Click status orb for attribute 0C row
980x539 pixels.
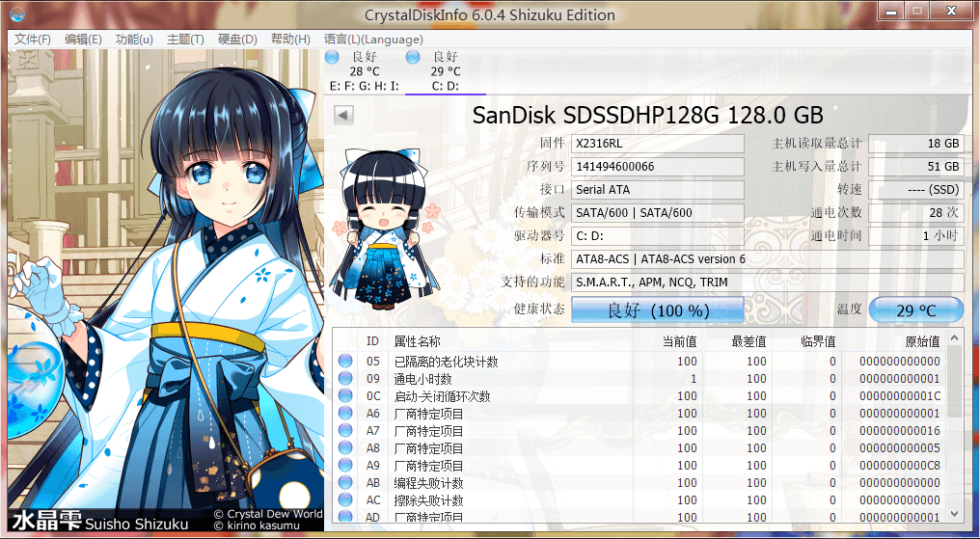[345, 396]
